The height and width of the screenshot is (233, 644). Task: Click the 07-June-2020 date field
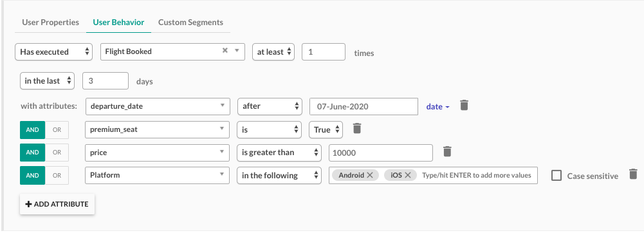363,106
